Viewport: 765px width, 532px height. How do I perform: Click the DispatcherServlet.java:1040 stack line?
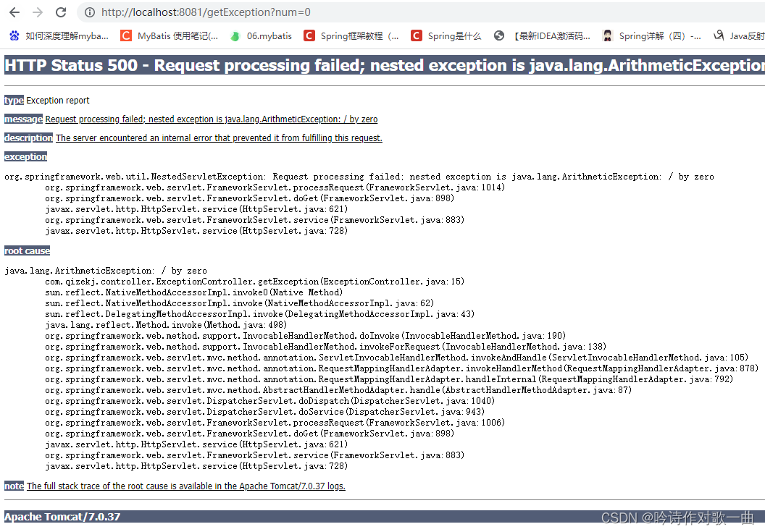[x=269, y=401]
